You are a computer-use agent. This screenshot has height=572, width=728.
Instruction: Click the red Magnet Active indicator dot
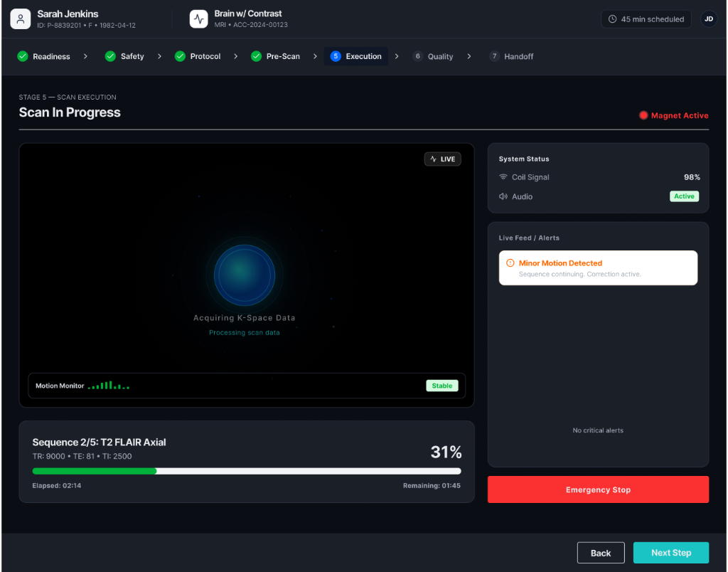tap(643, 115)
